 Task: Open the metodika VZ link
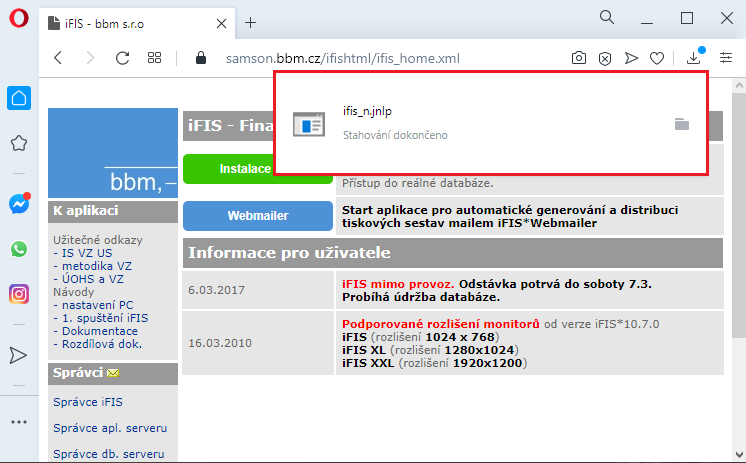(97, 266)
